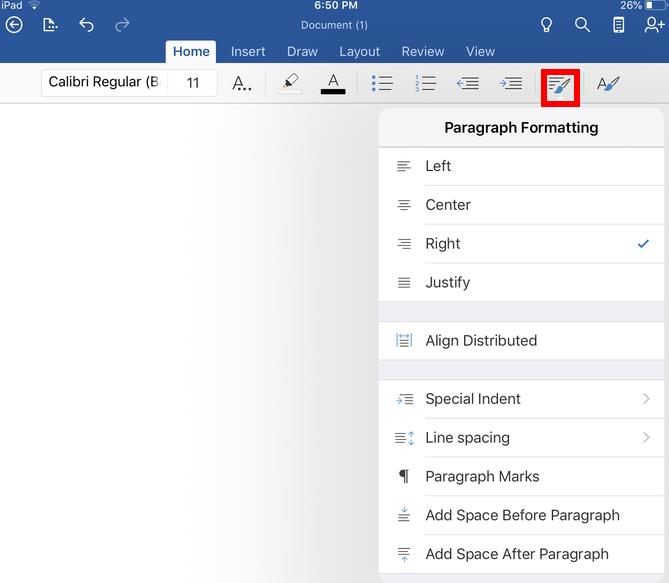Open the File menu document icon
This screenshot has height=583, width=669.
coord(50,25)
